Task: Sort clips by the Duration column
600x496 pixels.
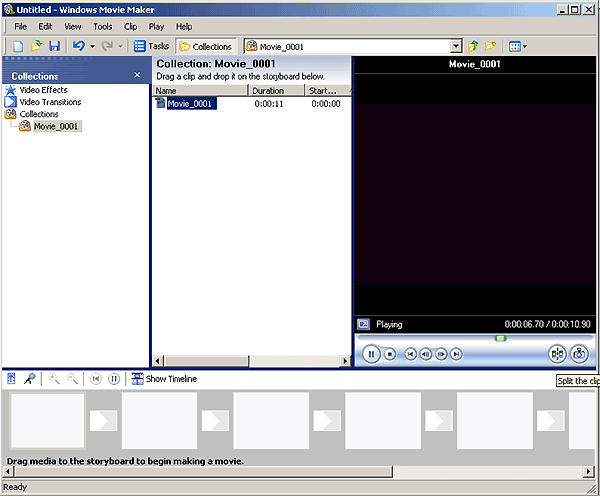Action: [x=277, y=91]
